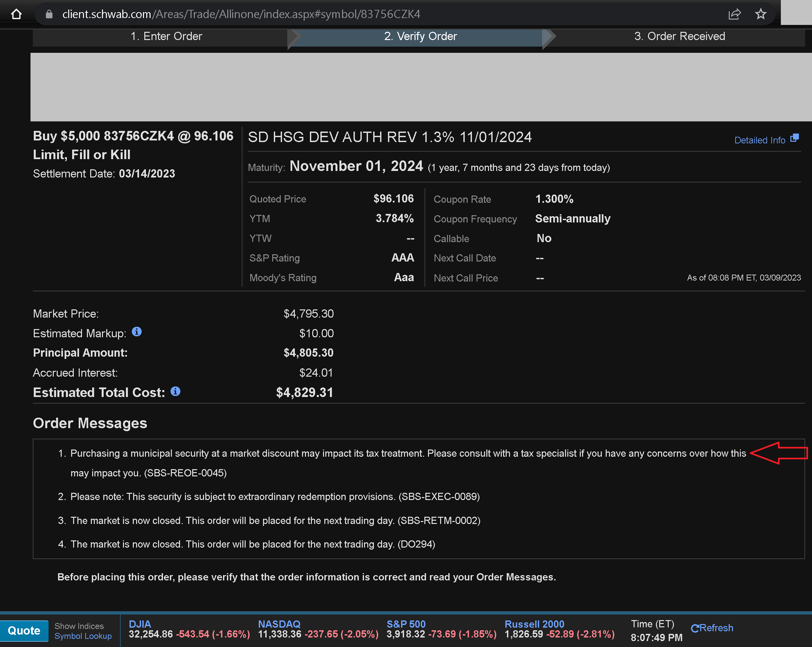Click the maturity date November 01, 2024
The width and height of the screenshot is (812, 647).
coord(356,166)
